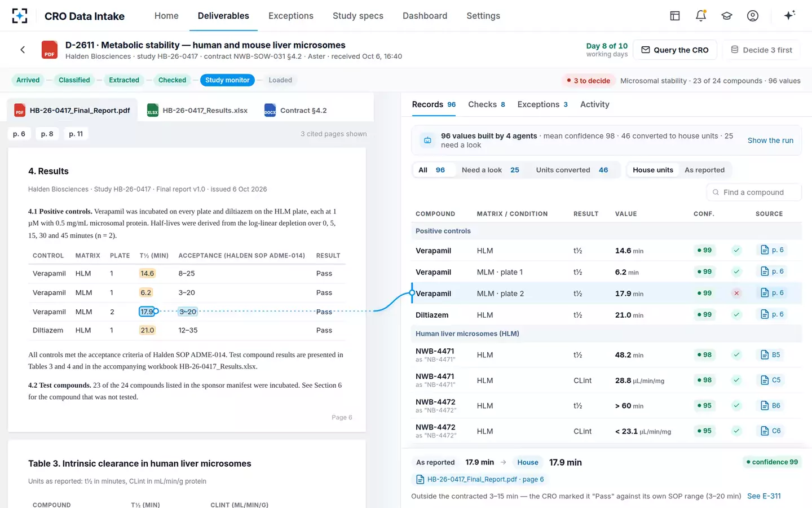Click Query the CRO button
Image resolution: width=812 pixels, height=508 pixels.
pos(675,50)
